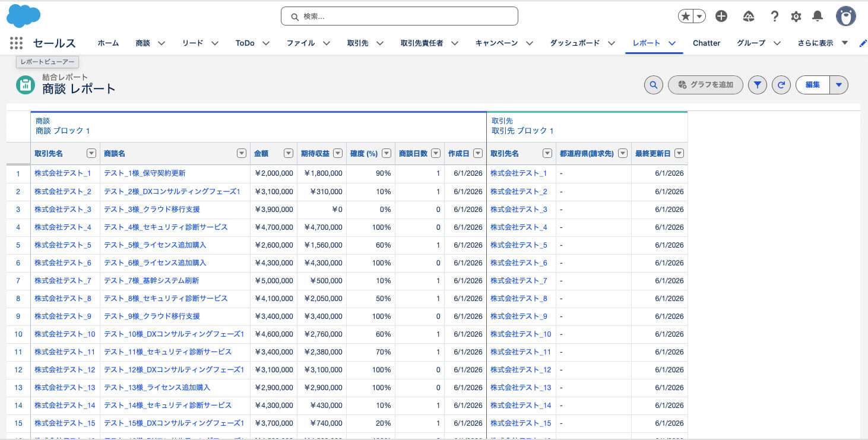Open the 最終更新日 column menu arrow

click(x=679, y=153)
